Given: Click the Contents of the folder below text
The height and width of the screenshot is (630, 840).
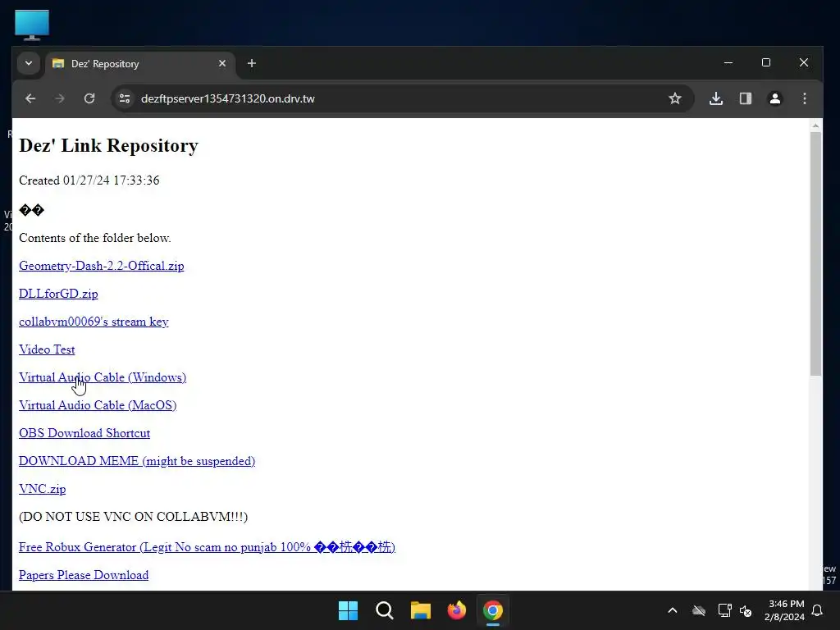Looking at the screenshot, I should point(95,238).
